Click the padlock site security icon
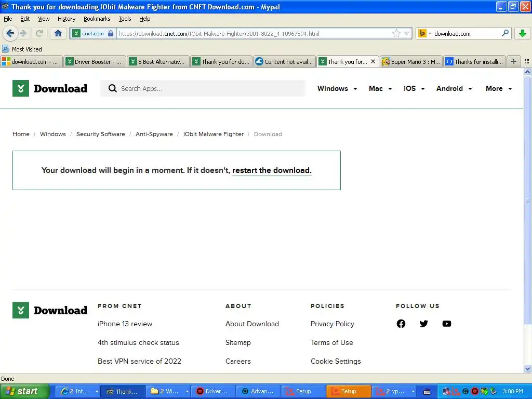Viewport: 532px width, 399px height. [111, 33]
